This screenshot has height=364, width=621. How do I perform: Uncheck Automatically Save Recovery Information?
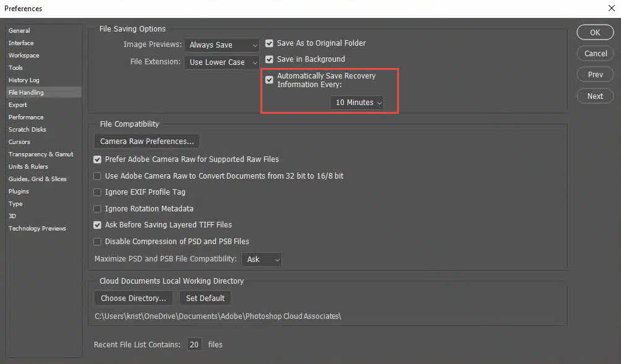tap(269, 80)
